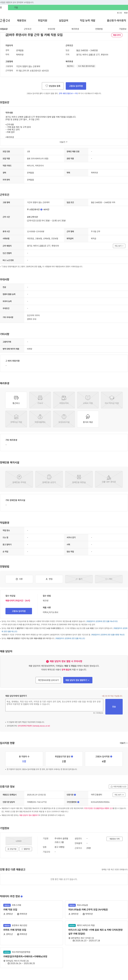
Task: Switch to the 우대사항 tab
Action: pos(51,29)
